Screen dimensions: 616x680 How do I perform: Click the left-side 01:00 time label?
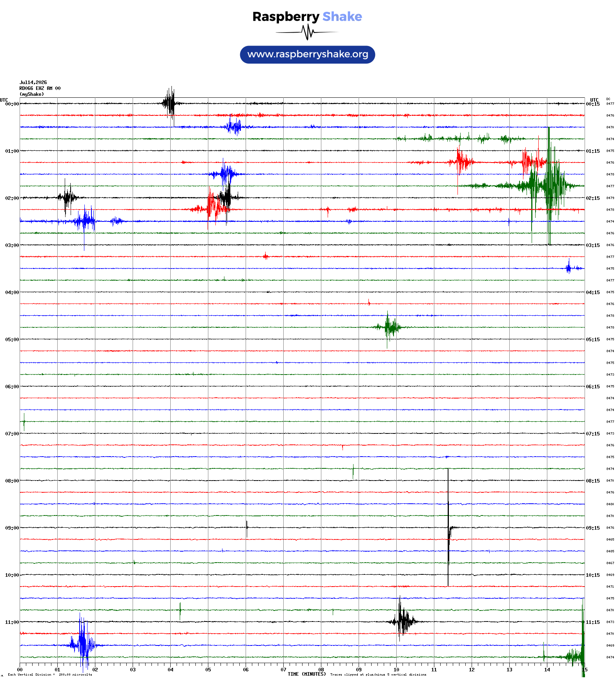click(x=12, y=151)
